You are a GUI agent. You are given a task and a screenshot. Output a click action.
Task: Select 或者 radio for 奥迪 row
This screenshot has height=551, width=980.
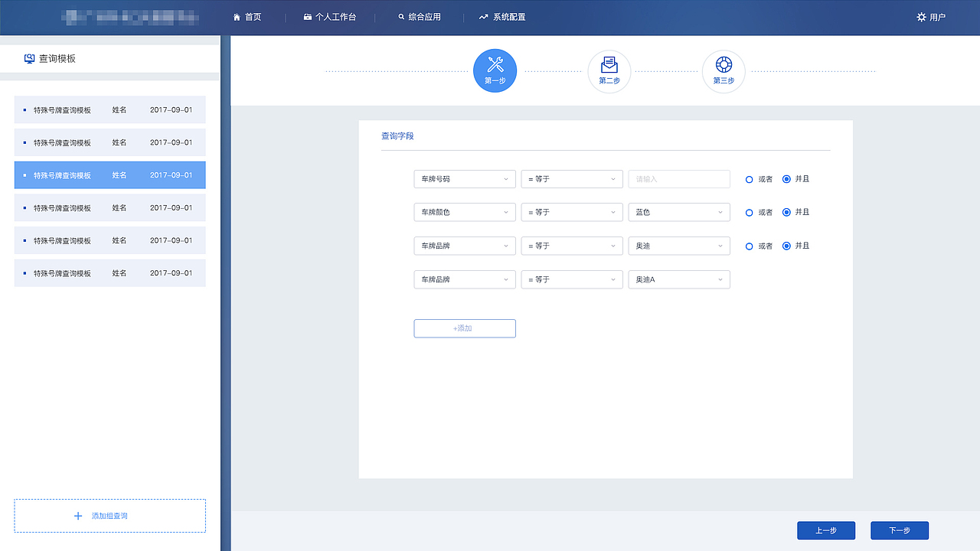(x=750, y=246)
